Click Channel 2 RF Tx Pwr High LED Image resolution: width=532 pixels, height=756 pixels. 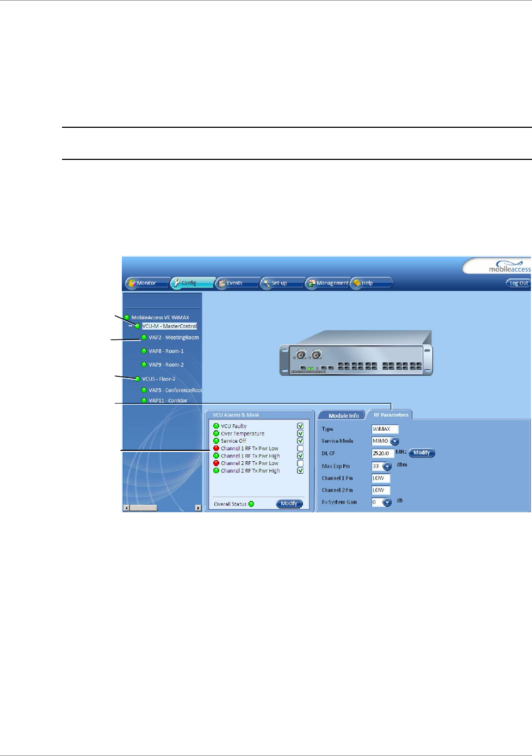click(x=216, y=471)
